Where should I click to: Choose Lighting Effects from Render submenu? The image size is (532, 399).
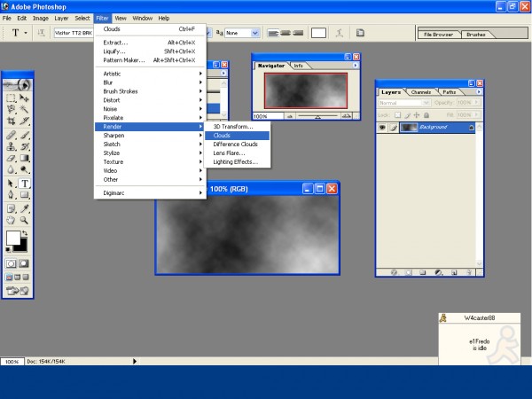coord(237,162)
